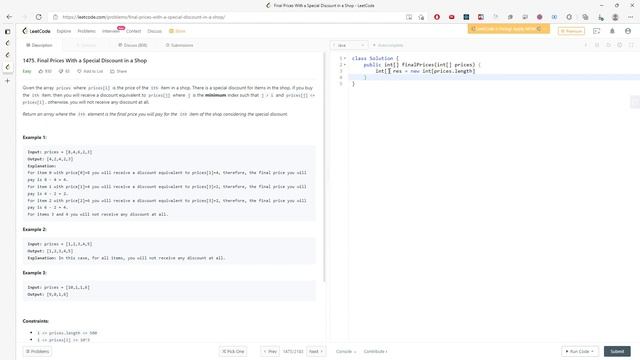Click the browser Back arrow
This screenshot has height=360, width=640.
coord(9,17)
